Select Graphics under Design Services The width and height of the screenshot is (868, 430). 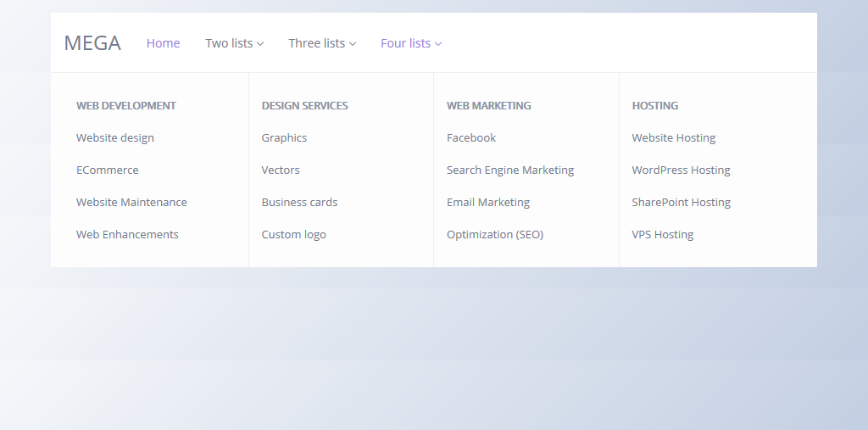tap(284, 137)
